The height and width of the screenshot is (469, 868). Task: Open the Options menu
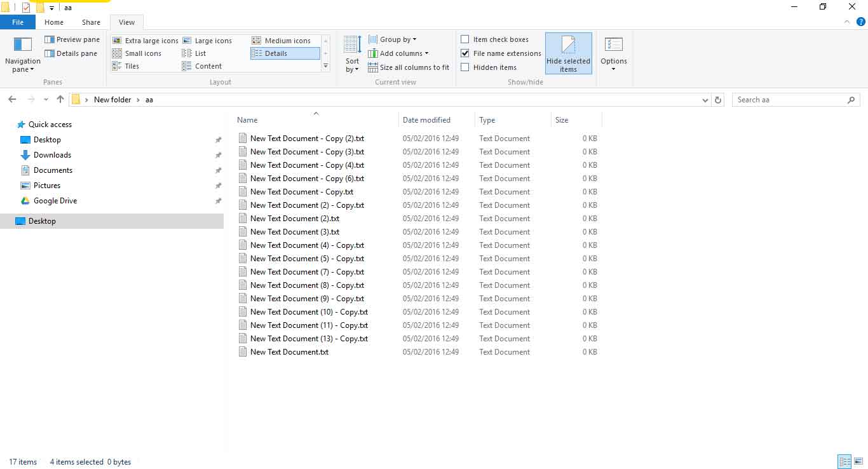pyautogui.click(x=614, y=54)
